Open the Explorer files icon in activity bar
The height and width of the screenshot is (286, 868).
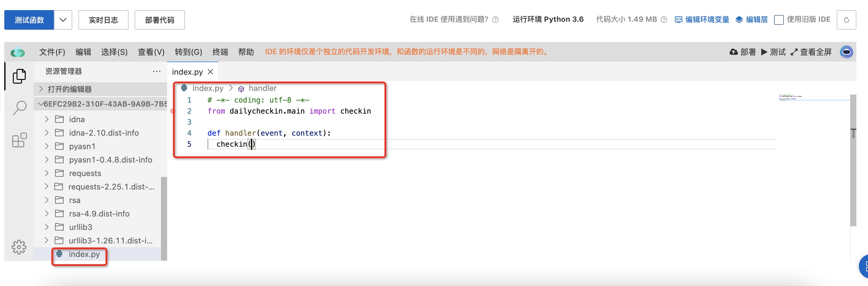tap(19, 76)
